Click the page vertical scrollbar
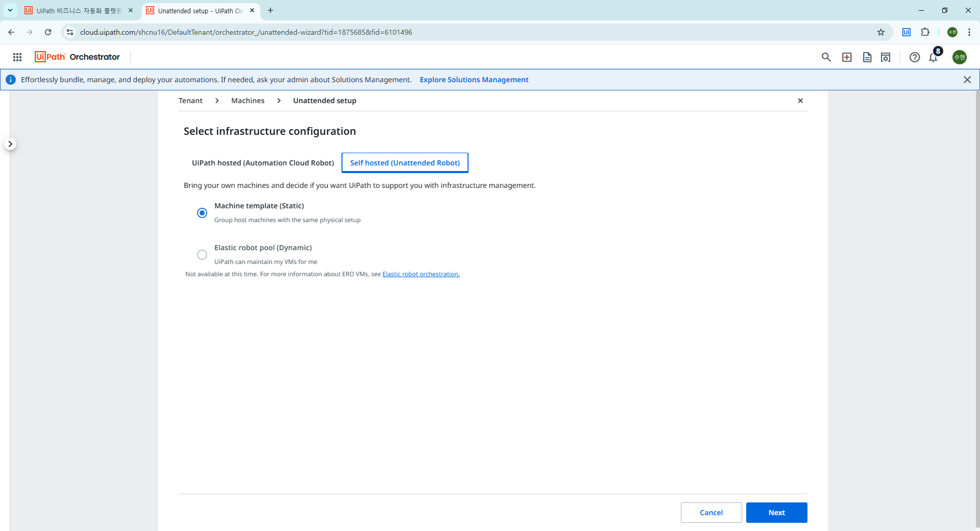 977,309
